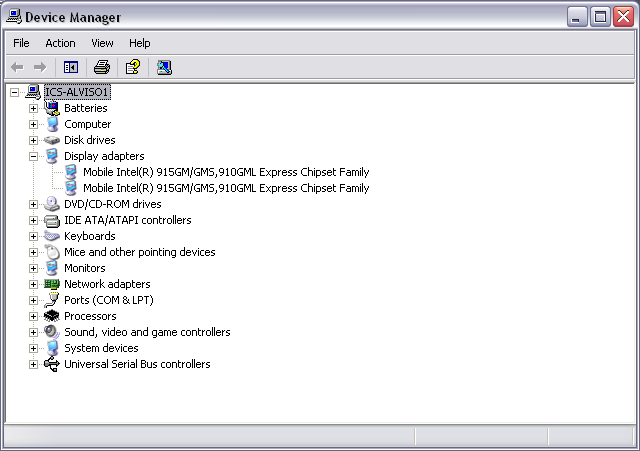Click the Forward arrow toolbar icon
The height and width of the screenshot is (451, 640).
click(40, 67)
